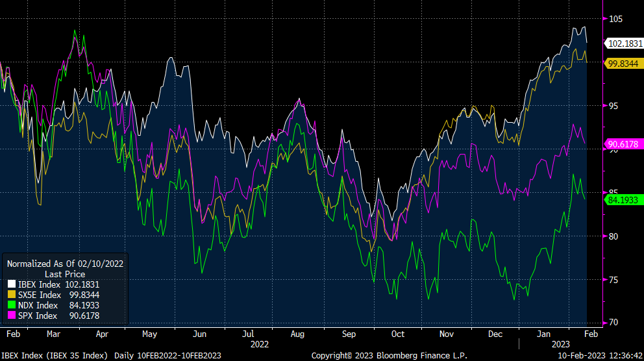Click the 'Normalized As Of 02/10/2022' legend title
The image size is (644, 361).
point(65,264)
